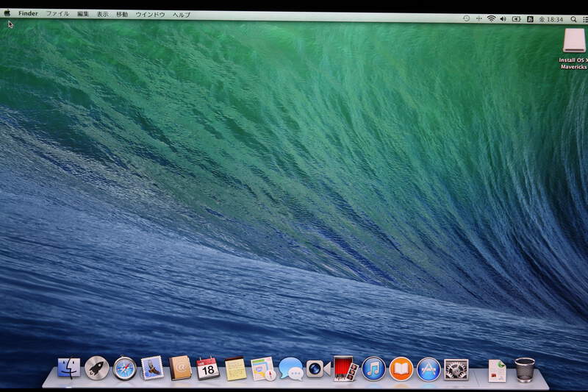588x392 pixels.
Task: Open the Mac App Store icon
Action: point(429,369)
